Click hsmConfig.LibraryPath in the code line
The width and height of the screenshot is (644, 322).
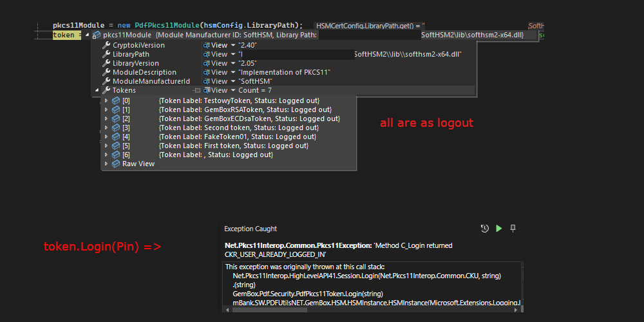coord(249,25)
